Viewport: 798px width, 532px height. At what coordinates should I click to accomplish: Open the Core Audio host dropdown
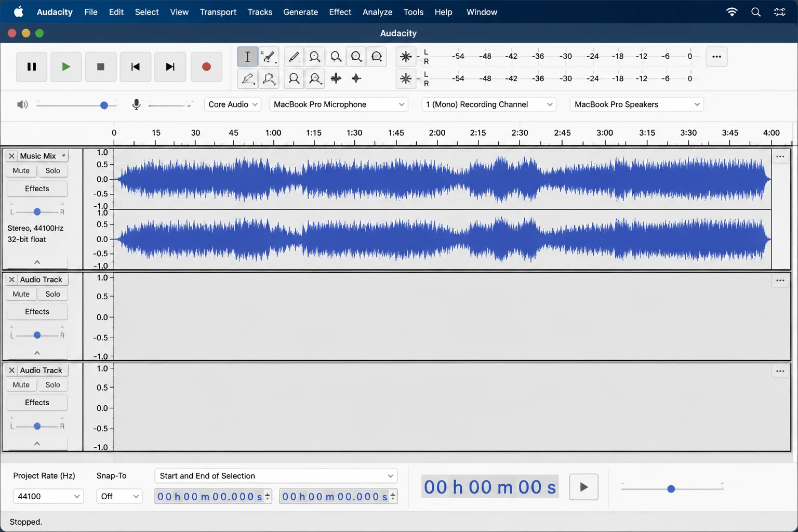pyautogui.click(x=233, y=104)
